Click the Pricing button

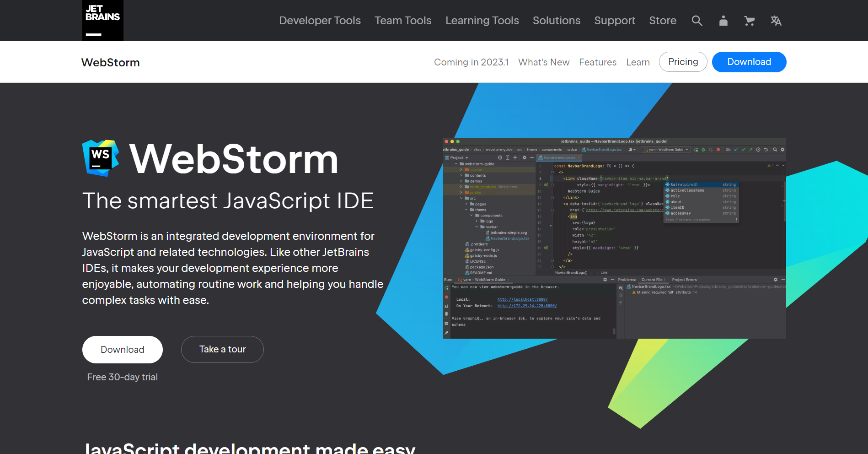[683, 62]
